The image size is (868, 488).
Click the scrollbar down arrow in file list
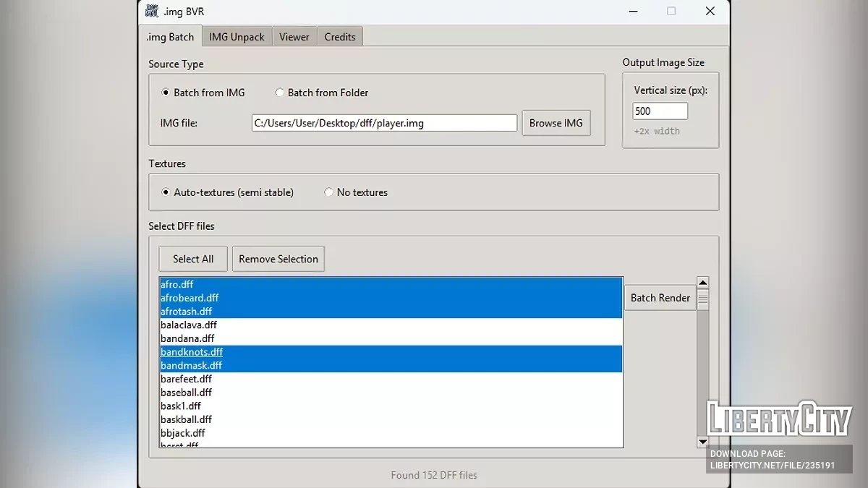[702, 441]
